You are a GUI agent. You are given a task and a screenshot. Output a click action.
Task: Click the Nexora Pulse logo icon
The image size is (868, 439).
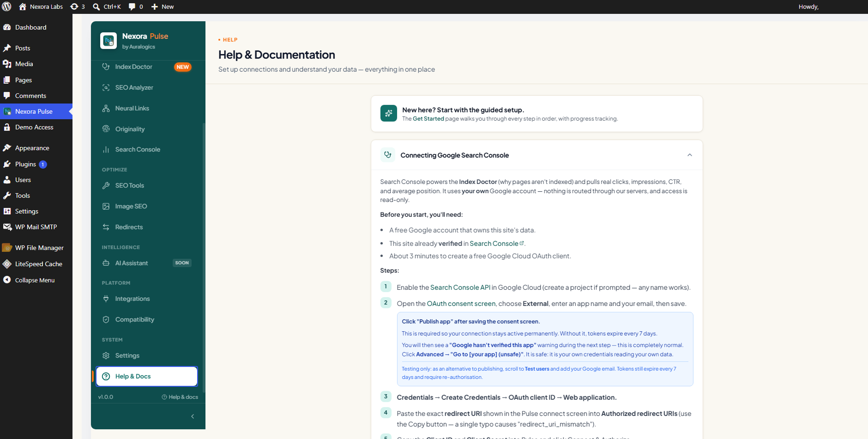(x=108, y=41)
